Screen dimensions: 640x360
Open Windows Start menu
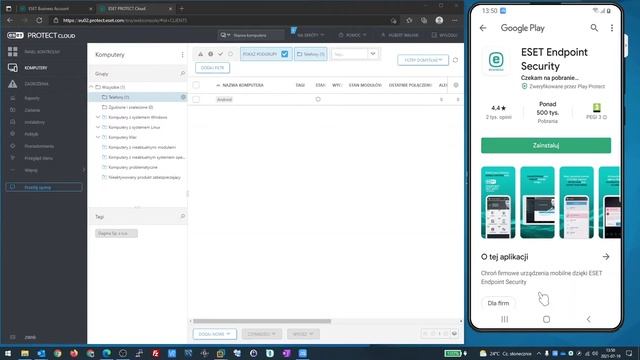click(x=8, y=353)
